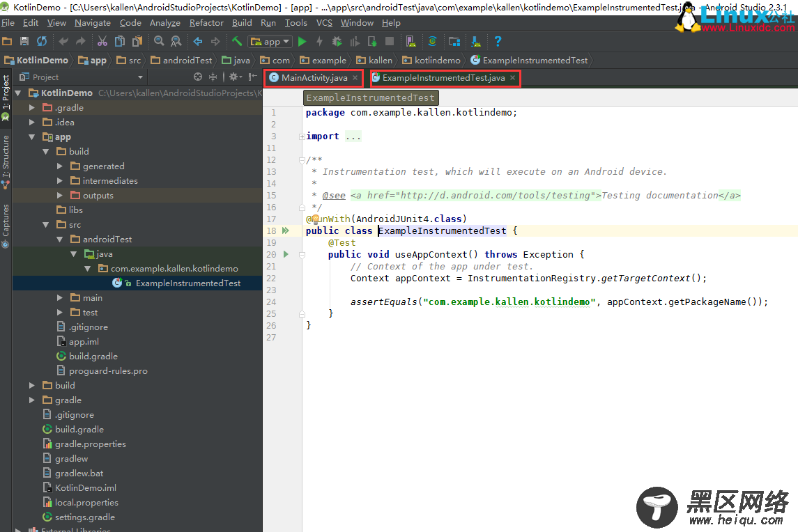This screenshot has height=532, width=798.
Task: Navigate Back with the blue arrow
Action: pyautogui.click(x=198, y=41)
